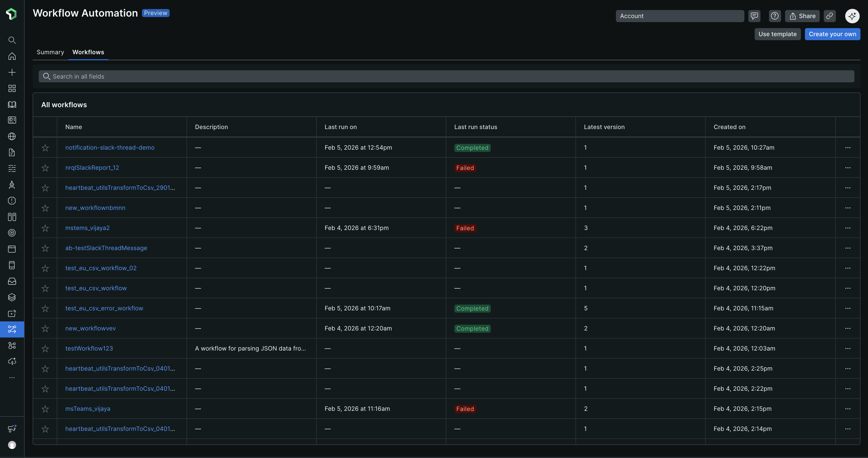Open the actions menu for nrqlSlackReport_12 row

point(848,168)
